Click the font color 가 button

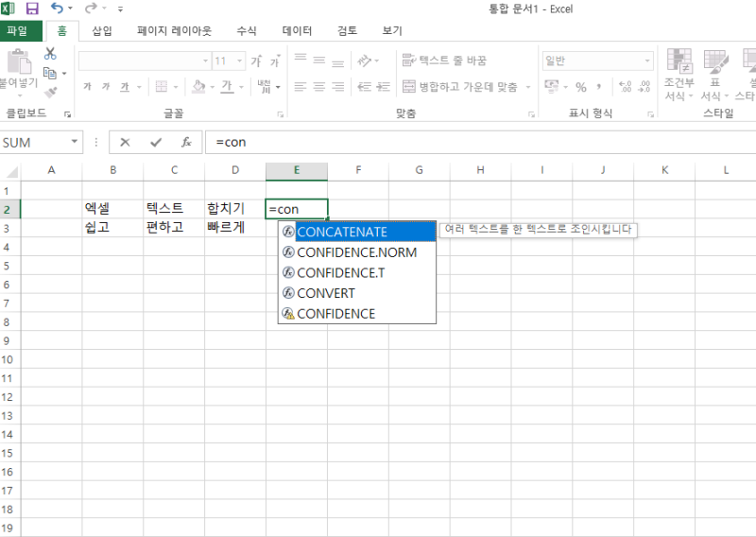point(227,87)
